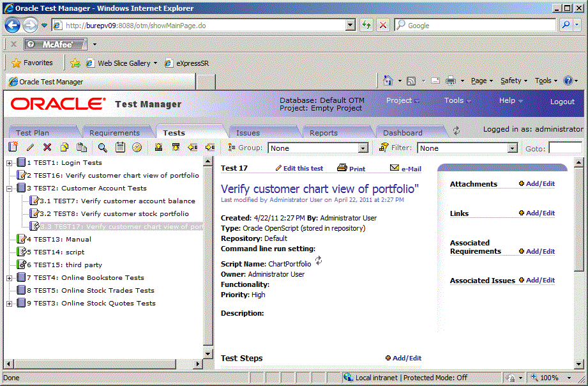The height and width of the screenshot is (386, 588).
Task: Switch to the Issues tab
Action: point(248,132)
